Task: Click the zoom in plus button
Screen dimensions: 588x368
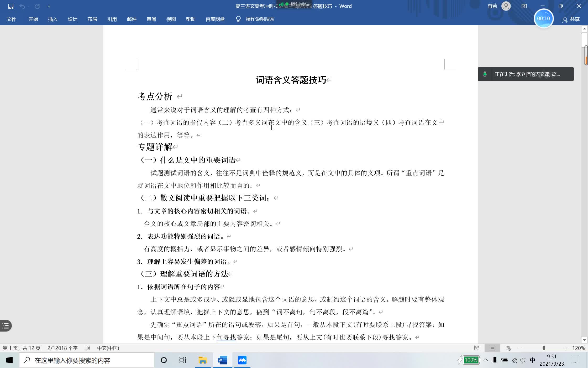Action: 566,348
